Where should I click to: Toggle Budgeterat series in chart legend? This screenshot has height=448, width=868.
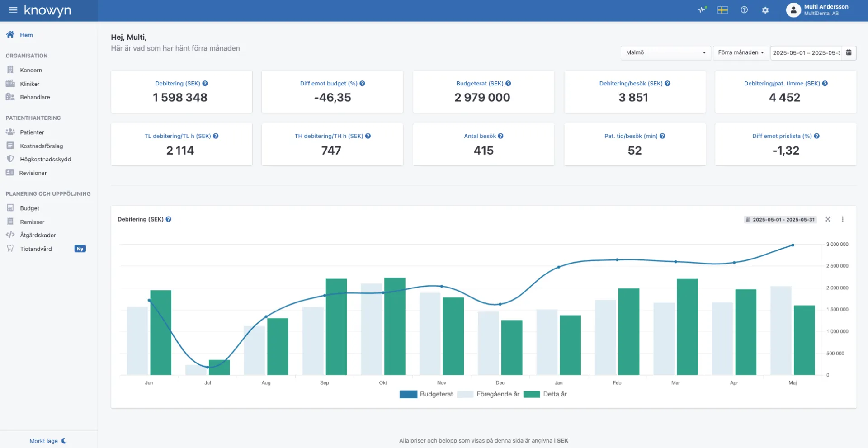click(x=426, y=394)
